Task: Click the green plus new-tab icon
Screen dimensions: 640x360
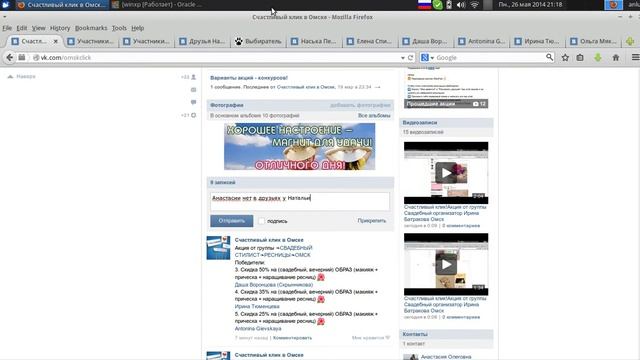Action: (630, 41)
